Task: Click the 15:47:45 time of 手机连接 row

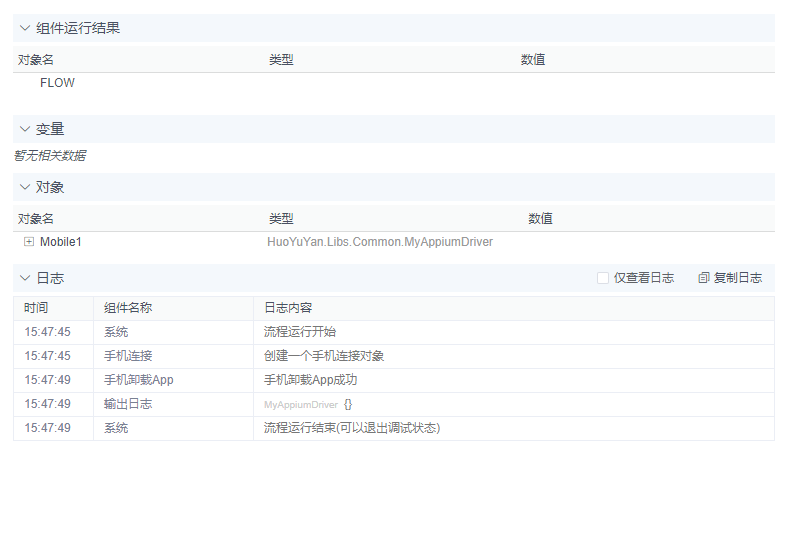Action: pyautogui.click(x=48, y=356)
